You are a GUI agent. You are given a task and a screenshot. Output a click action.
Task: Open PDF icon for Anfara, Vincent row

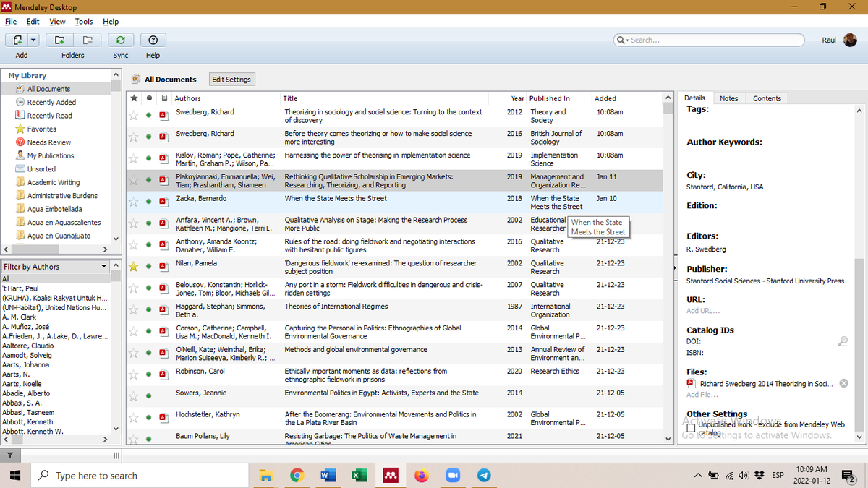(x=163, y=223)
